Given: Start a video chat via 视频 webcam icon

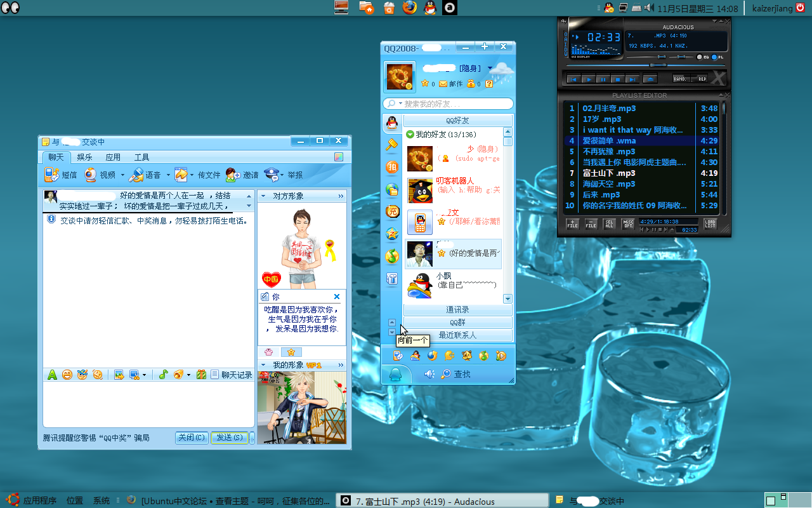Looking at the screenshot, I should [x=91, y=175].
